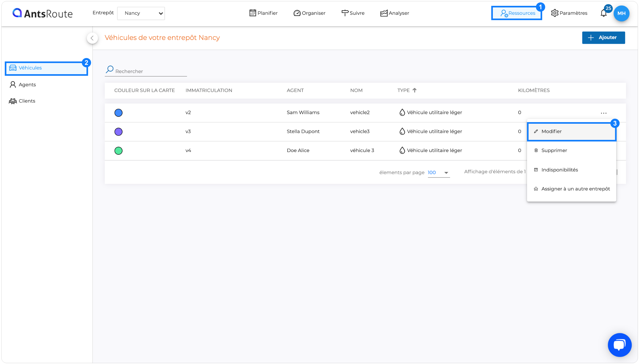The height and width of the screenshot is (364, 639).
Task: Click the AntsRoute logo
Action: 42,13
